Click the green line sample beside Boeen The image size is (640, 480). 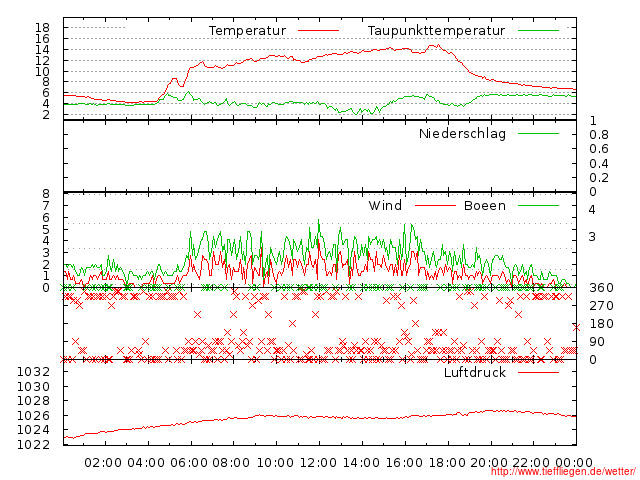pyautogui.click(x=538, y=206)
